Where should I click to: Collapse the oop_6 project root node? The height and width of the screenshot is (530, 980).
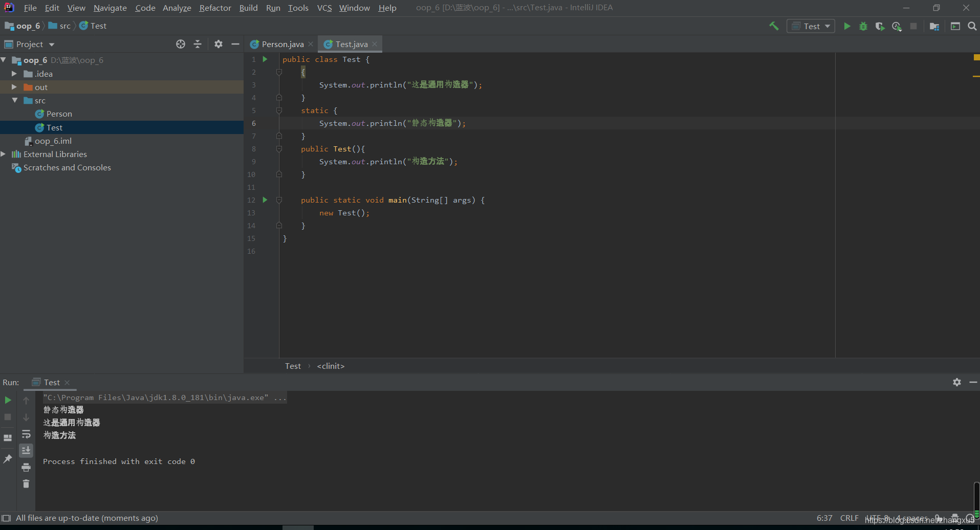[x=4, y=60]
